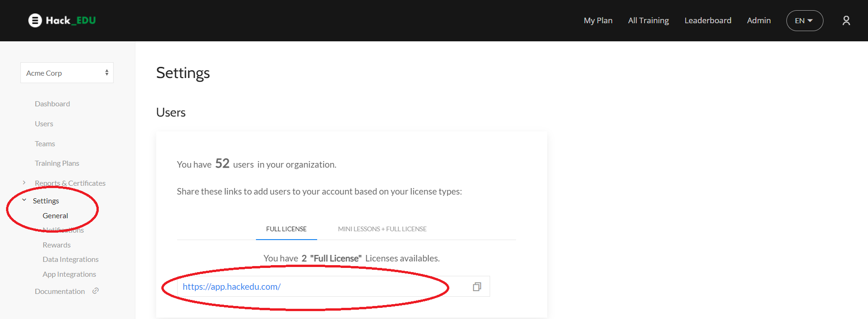
Task: Click the app.hackedu.com invite link
Action: pos(231,287)
